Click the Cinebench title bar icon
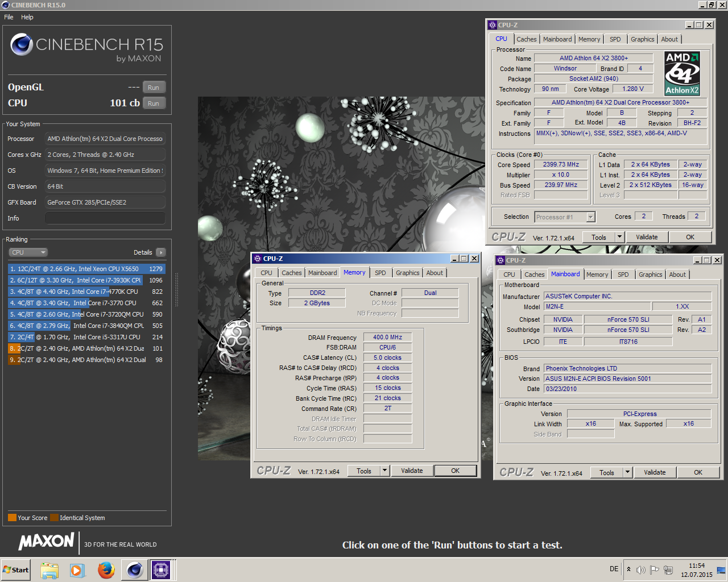Image resolution: width=728 pixels, height=582 pixels. 6,5
